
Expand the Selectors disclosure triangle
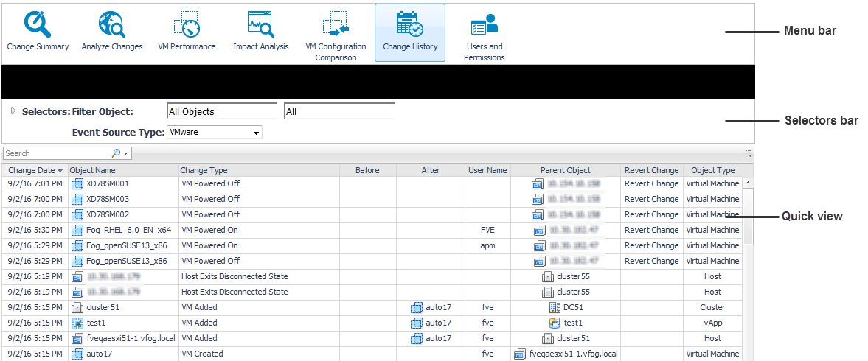click(x=13, y=111)
